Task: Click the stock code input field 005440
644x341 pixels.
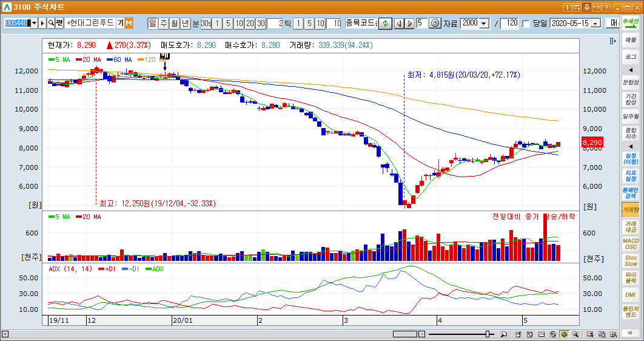Action: pyautogui.click(x=17, y=24)
